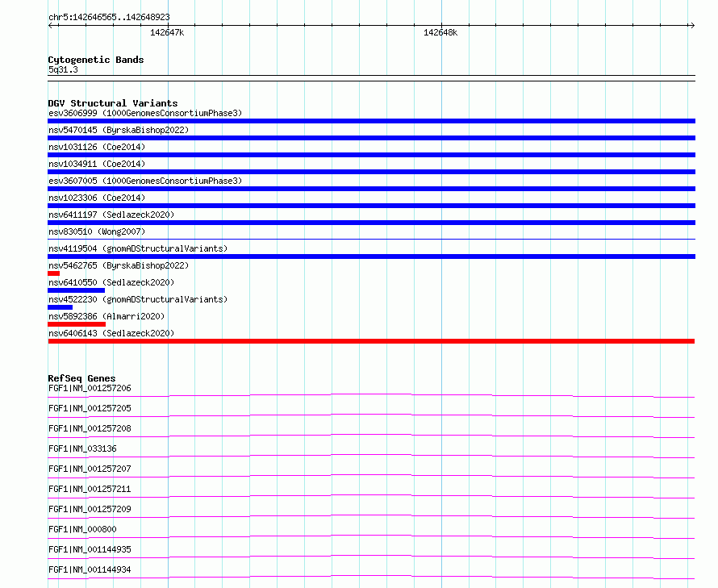Open transcript FGF1|NM_001257205
Image resolution: width=718 pixels, height=588 pixels.
tap(90, 408)
